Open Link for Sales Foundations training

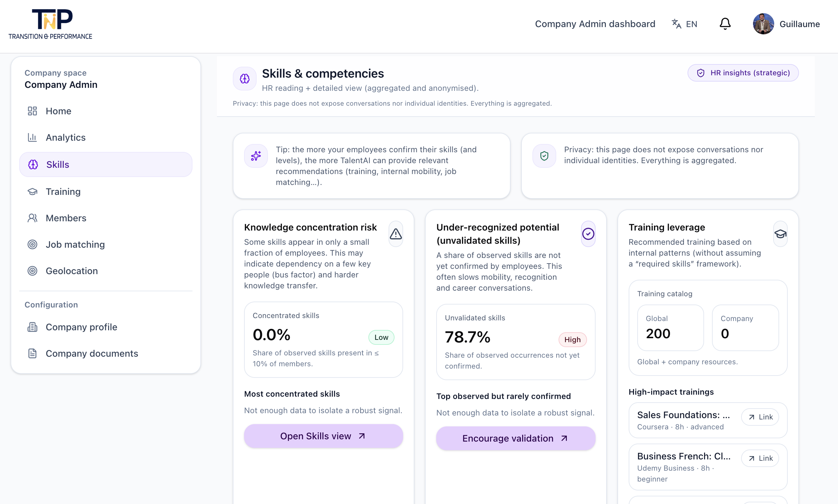click(760, 417)
